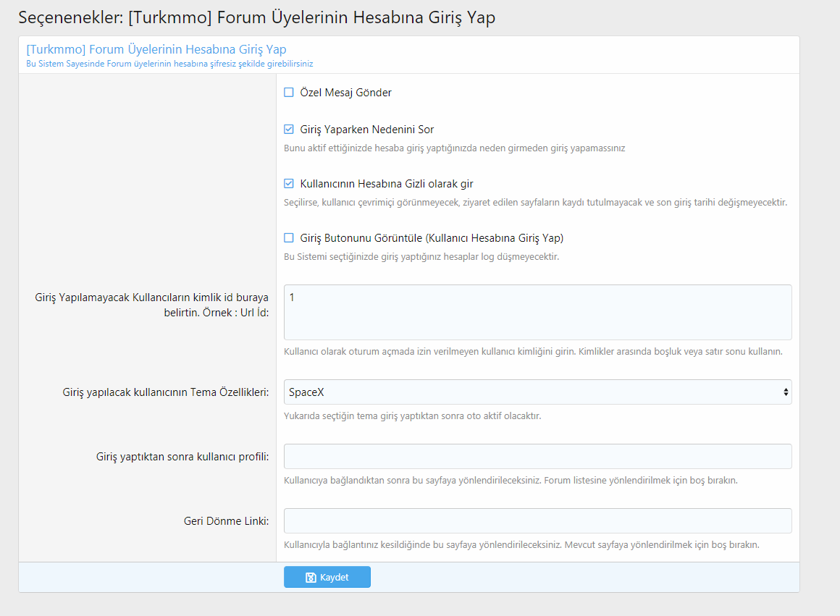The width and height of the screenshot is (840, 616).
Task: Focus the Giriş yaptıktan sonra kullanıcı profili field
Action: point(537,456)
